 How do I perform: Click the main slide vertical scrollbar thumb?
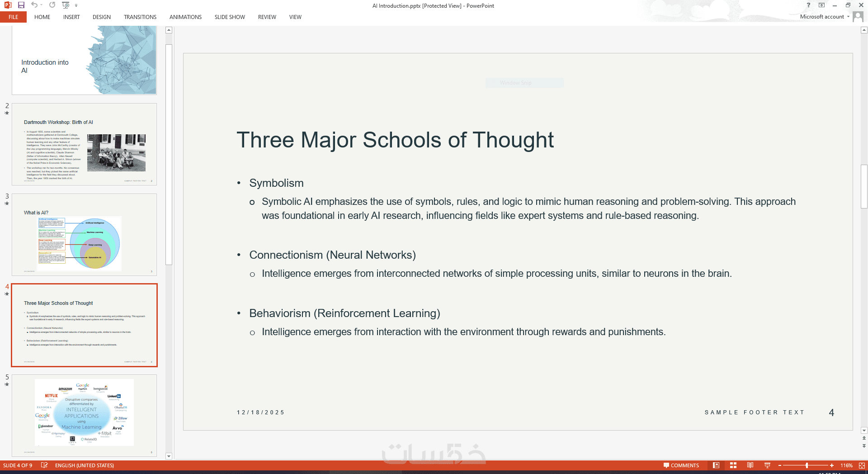point(864,187)
